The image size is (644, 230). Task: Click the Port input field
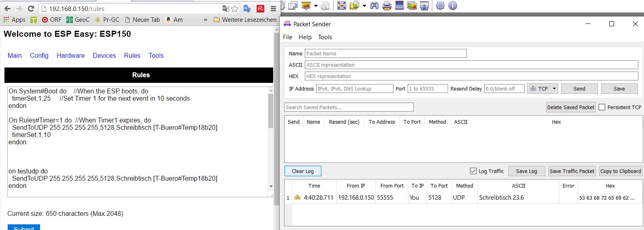pos(428,89)
